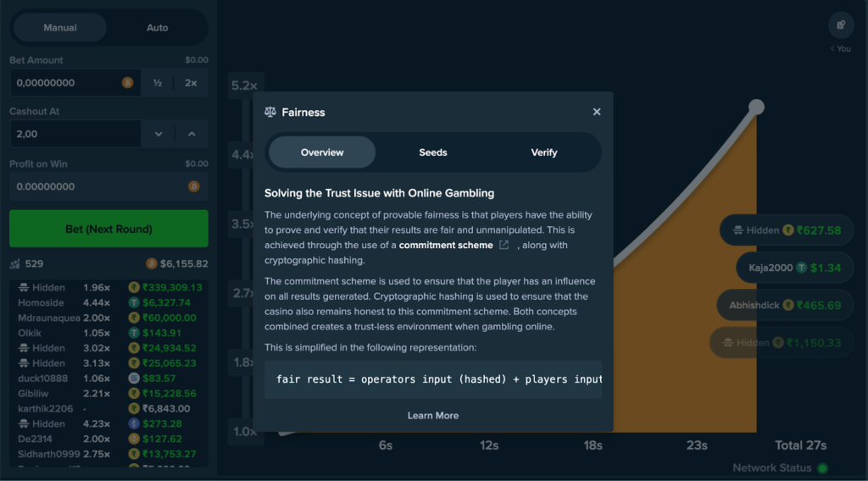The width and height of the screenshot is (868, 481).
Task: Click the top-right player leaderboard icon
Action: point(840,25)
